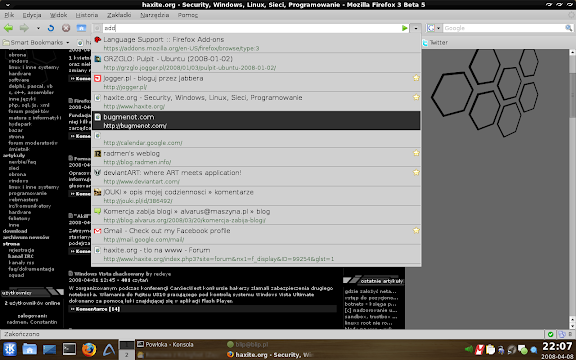Click the Google search input field

pos(503,28)
